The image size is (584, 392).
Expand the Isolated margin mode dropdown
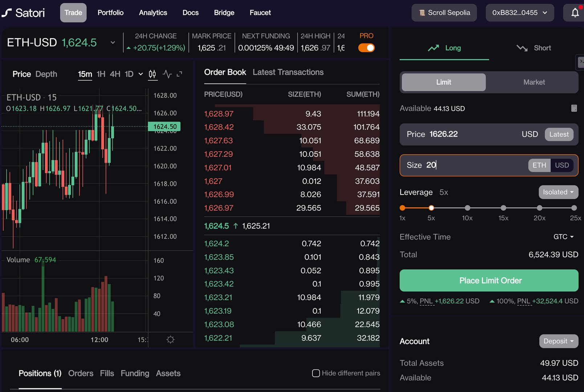click(x=558, y=192)
